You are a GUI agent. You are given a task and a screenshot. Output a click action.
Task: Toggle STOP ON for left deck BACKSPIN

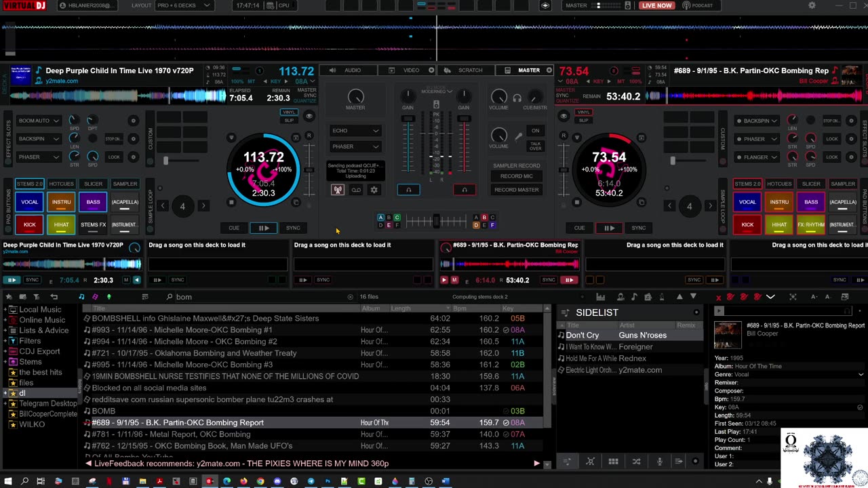(x=114, y=139)
